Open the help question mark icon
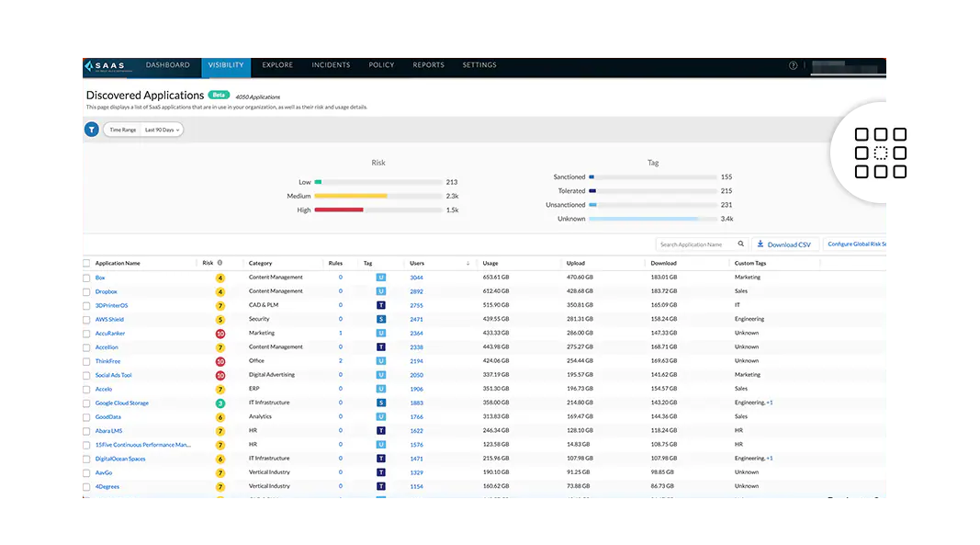980x545 pixels. coord(794,66)
